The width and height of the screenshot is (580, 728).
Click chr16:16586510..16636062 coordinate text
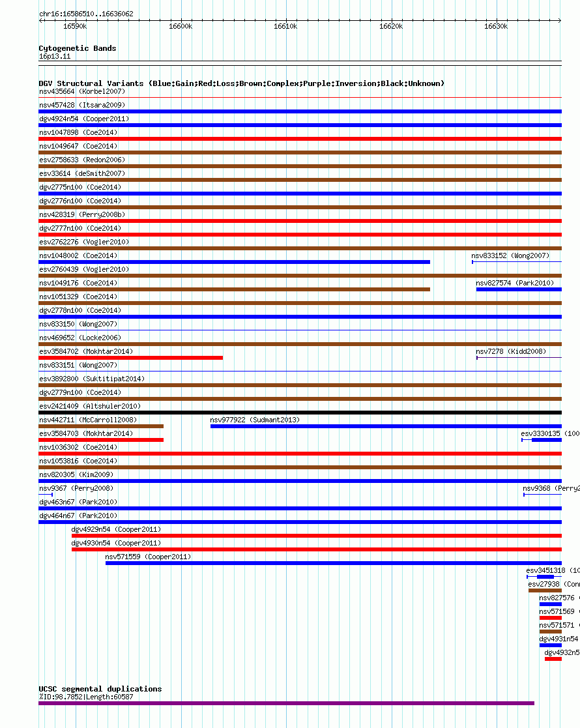[87, 14]
